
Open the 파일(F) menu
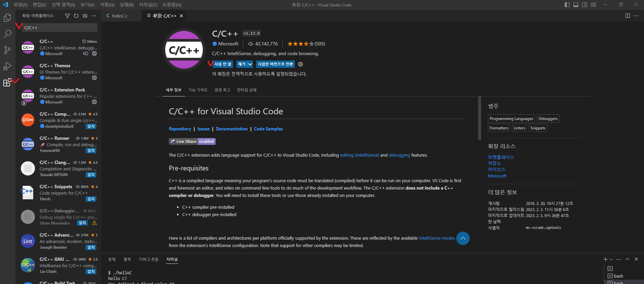[x=20, y=5]
